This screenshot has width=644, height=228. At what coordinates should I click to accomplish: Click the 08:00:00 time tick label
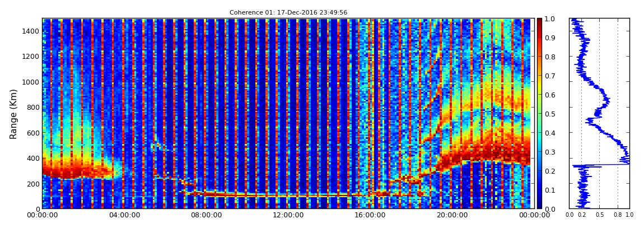[205, 215]
